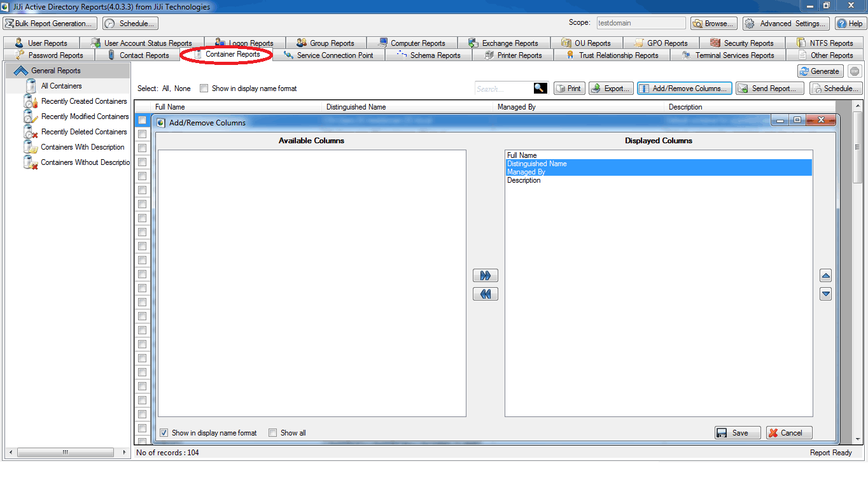Click Select All link

pyautogui.click(x=166, y=89)
